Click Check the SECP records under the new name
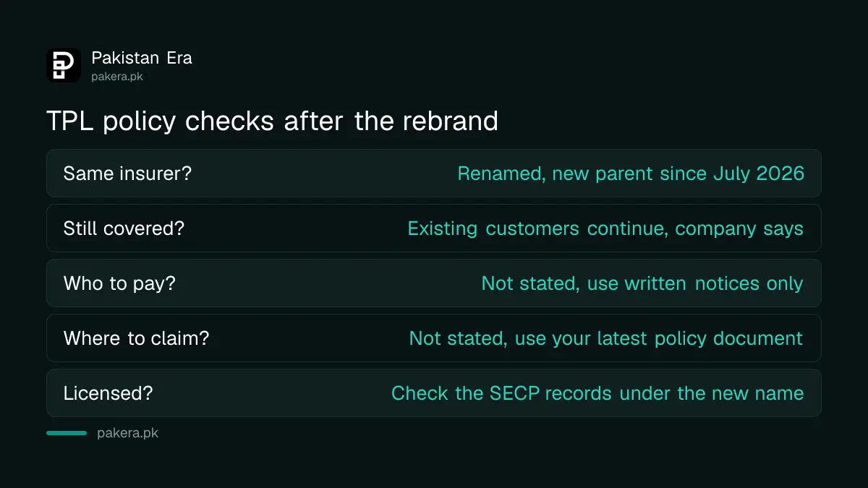This screenshot has width=868, height=488. [x=597, y=393]
